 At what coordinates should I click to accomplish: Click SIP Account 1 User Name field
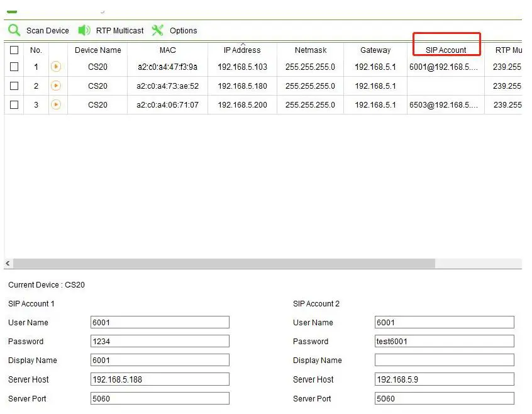click(160, 323)
